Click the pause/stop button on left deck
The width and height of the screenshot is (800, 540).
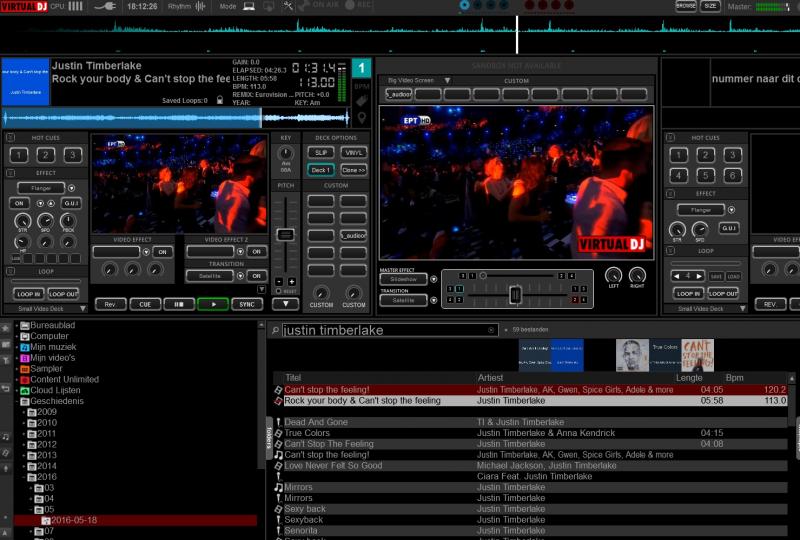click(179, 304)
